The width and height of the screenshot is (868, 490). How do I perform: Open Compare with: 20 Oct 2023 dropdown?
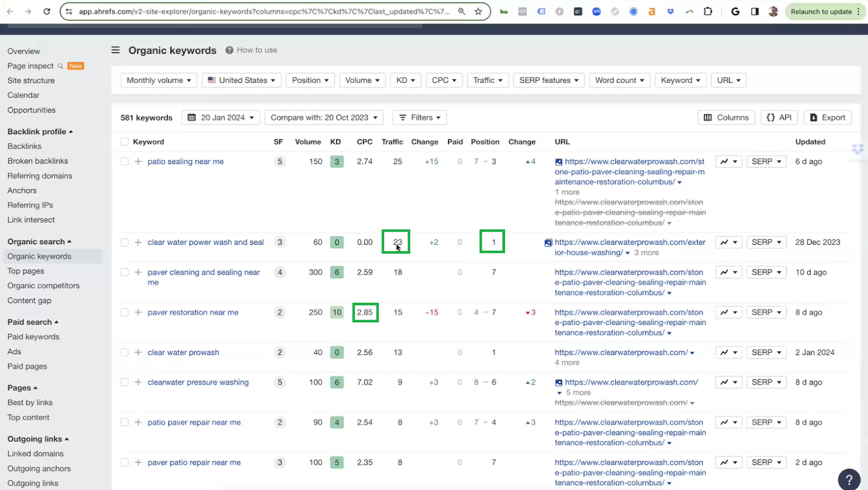(324, 118)
